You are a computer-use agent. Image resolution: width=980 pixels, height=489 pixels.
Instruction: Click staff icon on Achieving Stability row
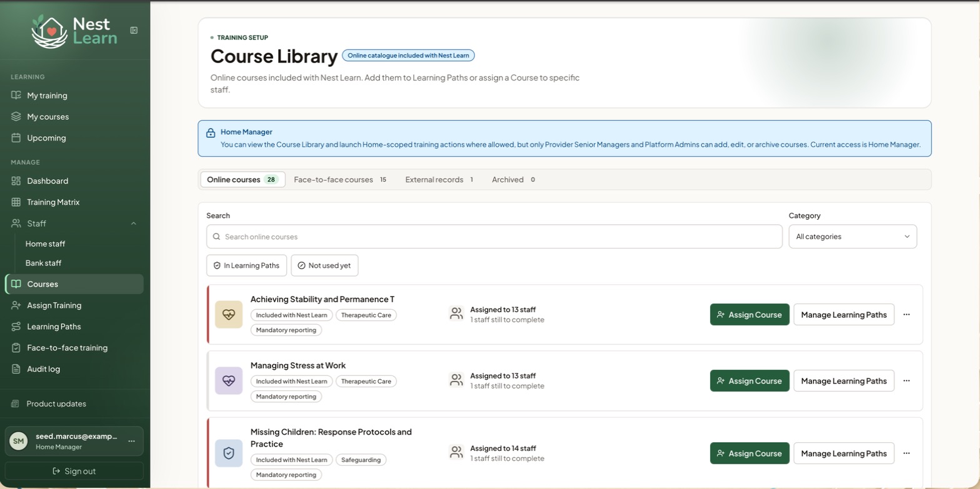pyautogui.click(x=456, y=314)
